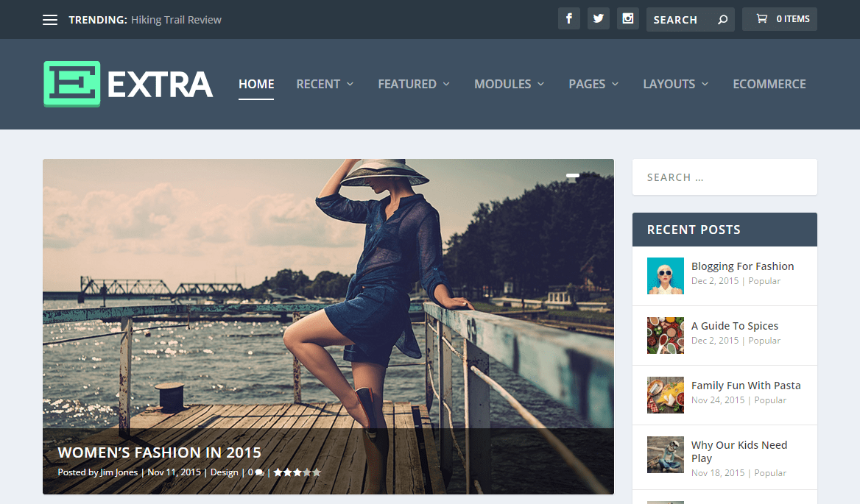This screenshot has height=504, width=860.
Task: Click the search magnifier icon
Action: point(723,20)
